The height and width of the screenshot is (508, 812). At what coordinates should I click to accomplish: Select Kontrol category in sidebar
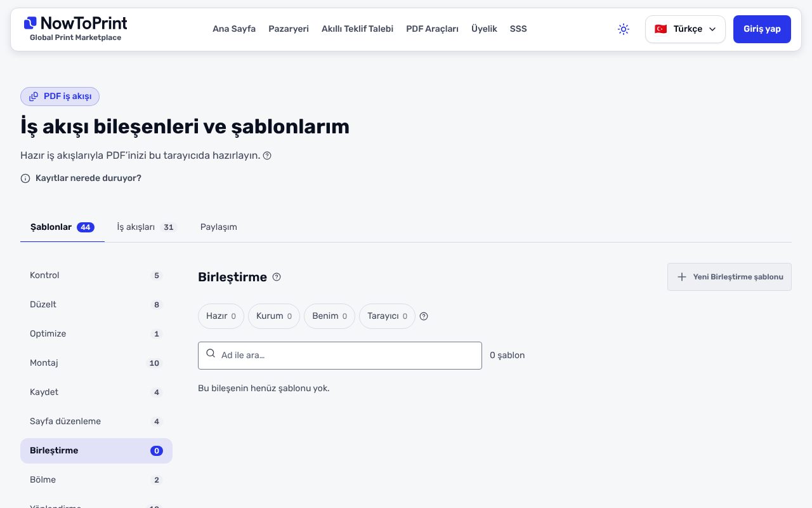(96, 276)
